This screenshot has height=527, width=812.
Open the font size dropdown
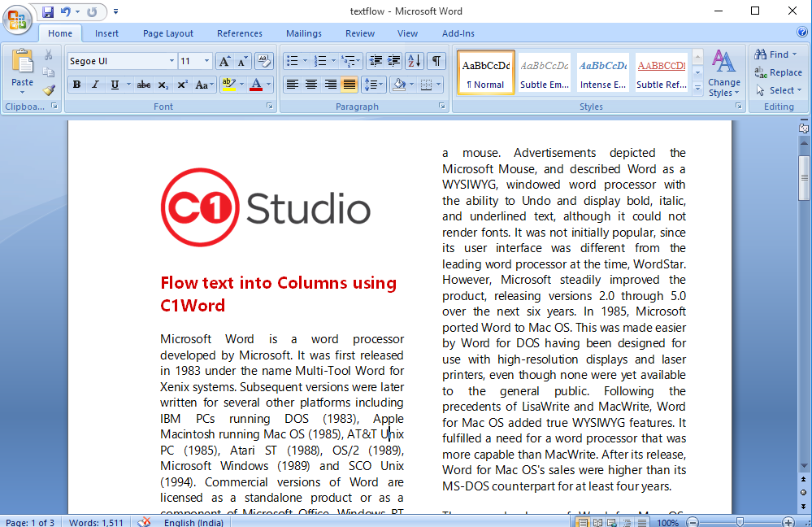206,61
